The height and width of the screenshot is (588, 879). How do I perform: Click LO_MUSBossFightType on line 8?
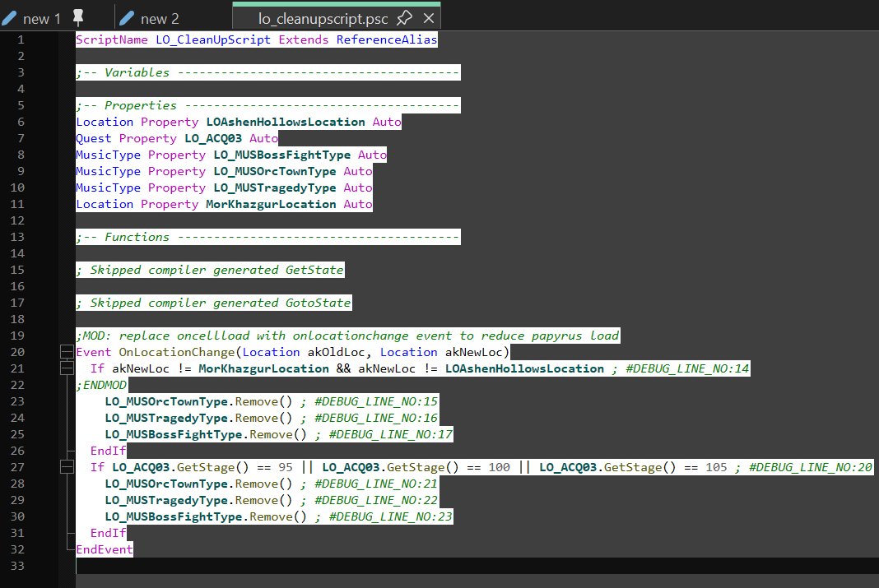click(281, 155)
